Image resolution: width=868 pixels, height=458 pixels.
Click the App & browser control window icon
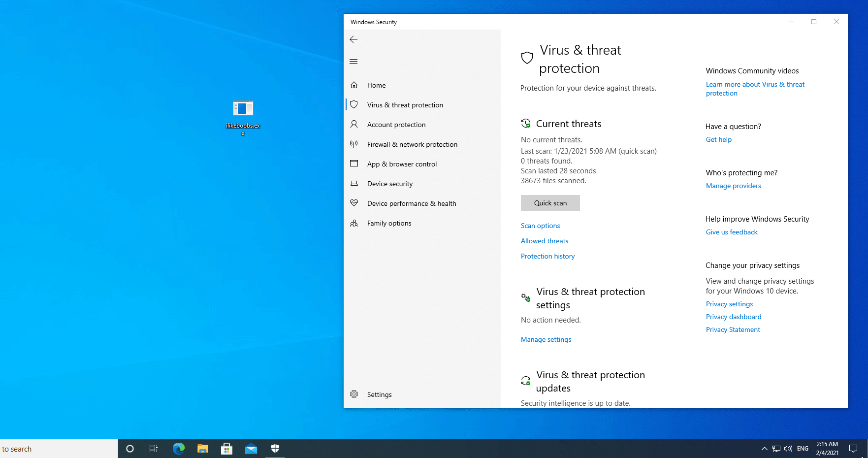[x=354, y=164]
